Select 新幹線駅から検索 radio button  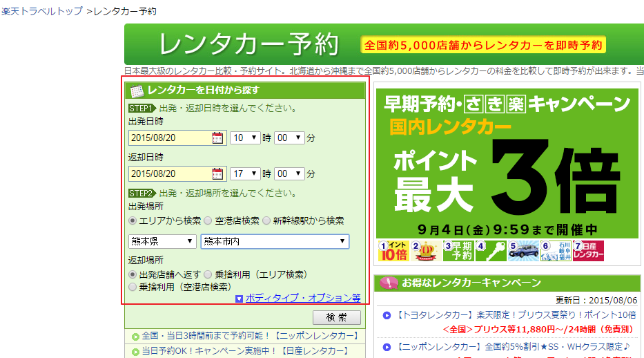point(266,220)
